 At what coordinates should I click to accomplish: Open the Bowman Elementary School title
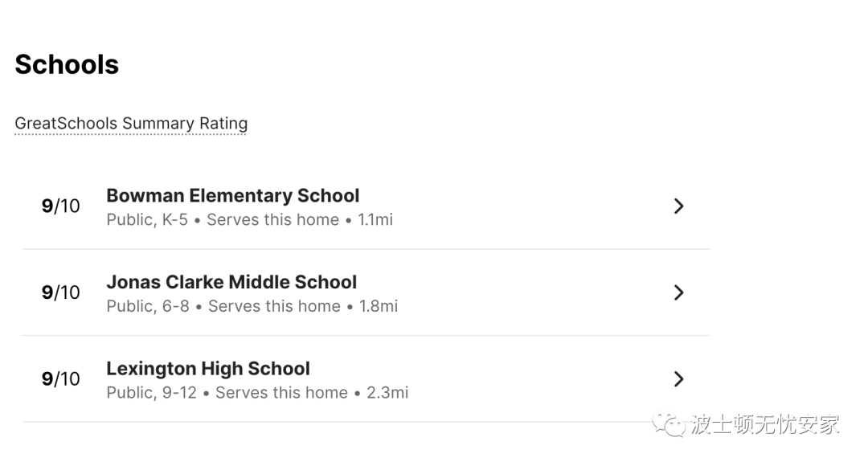tap(232, 195)
